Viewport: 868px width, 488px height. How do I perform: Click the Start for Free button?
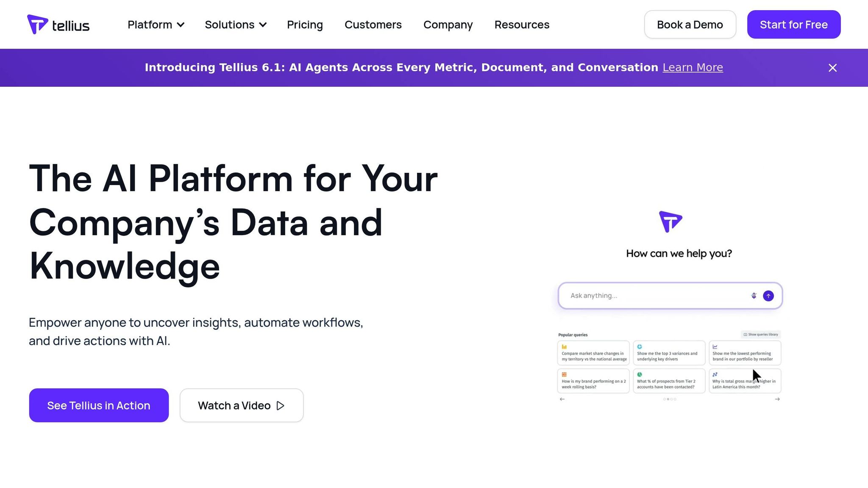793,25
